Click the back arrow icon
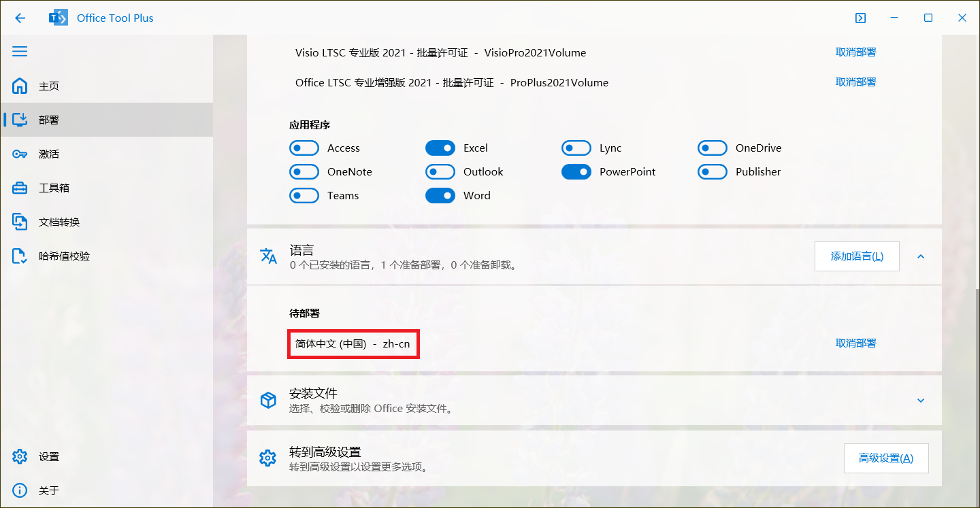The height and width of the screenshot is (508, 980). [x=20, y=18]
